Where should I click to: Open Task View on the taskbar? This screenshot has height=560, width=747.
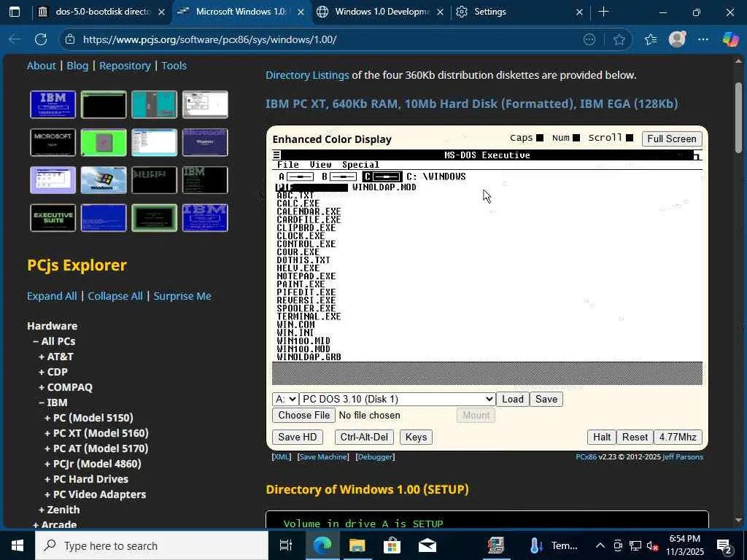tap(286, 545)
